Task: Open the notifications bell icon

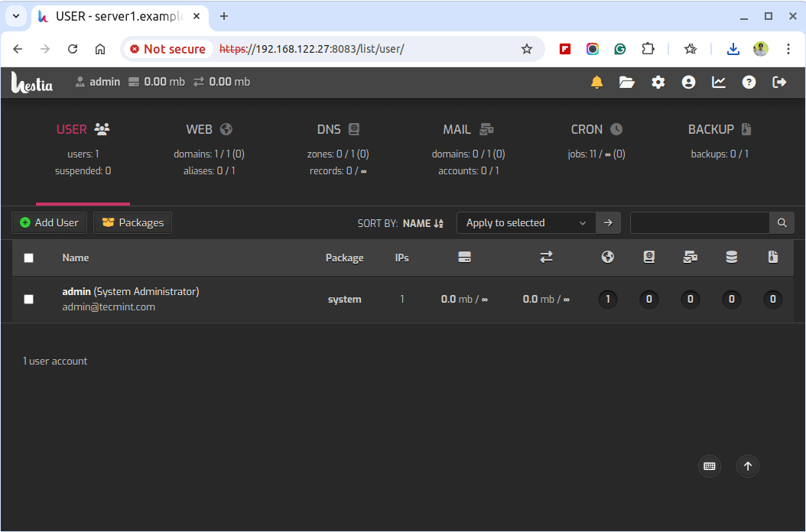Action: [x=597, y=82]
